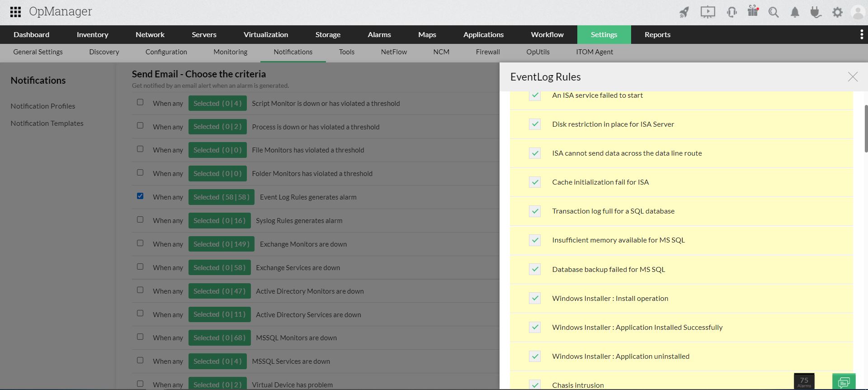Uncheck 'Application Installed Successfully' rule

point(535,327)
